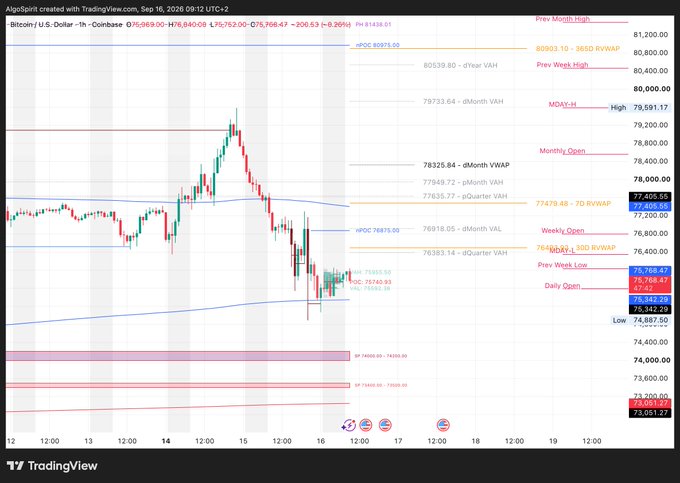Click date '19' on the time axis
The image size is (680, 483).
coord(553,441)
